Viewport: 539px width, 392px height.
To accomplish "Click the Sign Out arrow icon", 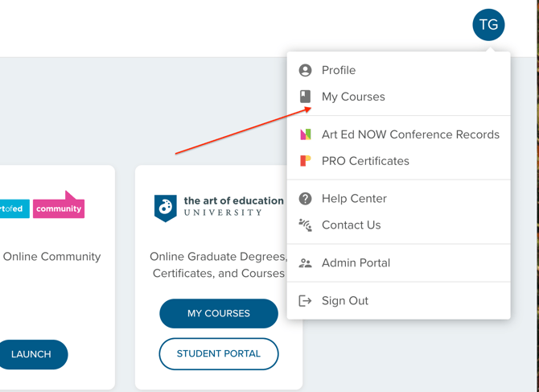I will tap(305, 301).
